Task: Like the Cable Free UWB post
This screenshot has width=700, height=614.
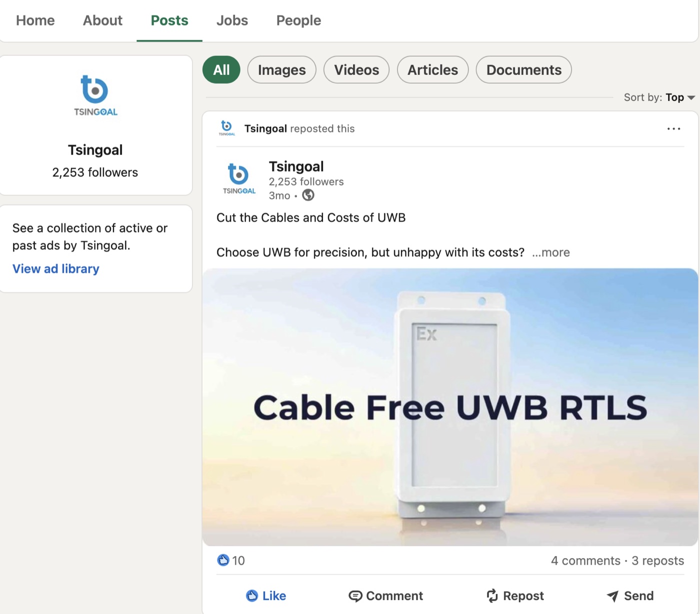Action: click(x=266, y=596)
